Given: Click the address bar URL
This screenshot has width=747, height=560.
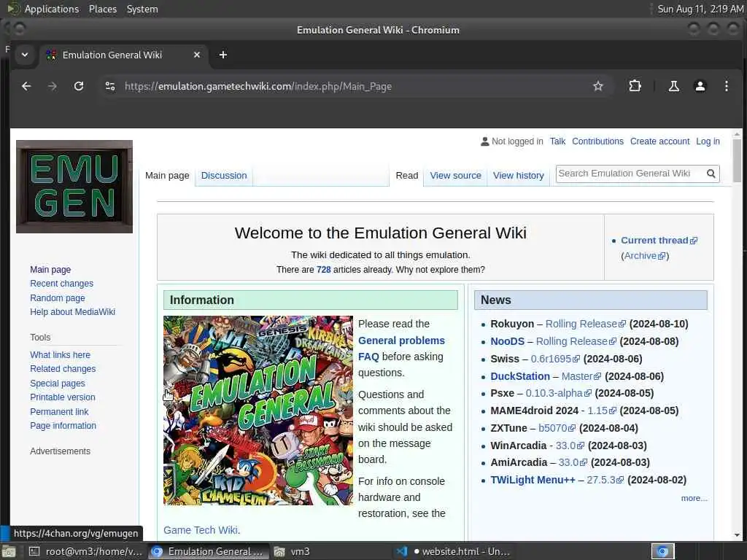Looking at the screenshot, I should (258, 86).
